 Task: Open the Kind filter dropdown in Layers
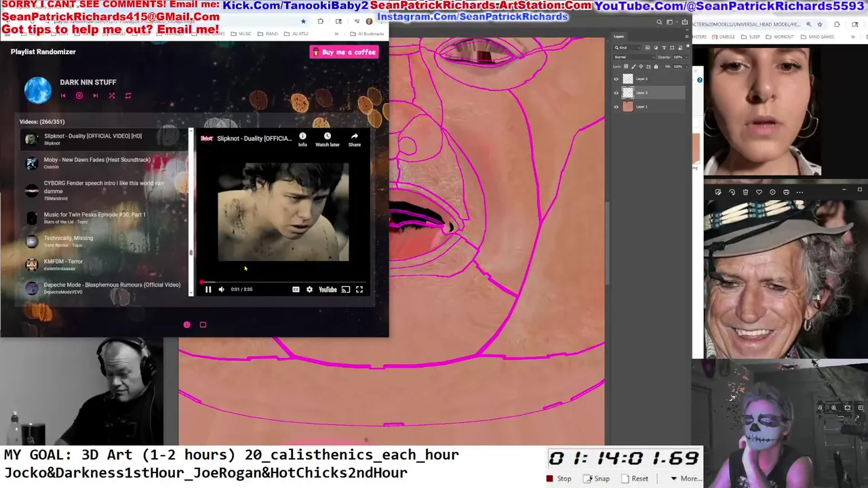click(627, 47)
